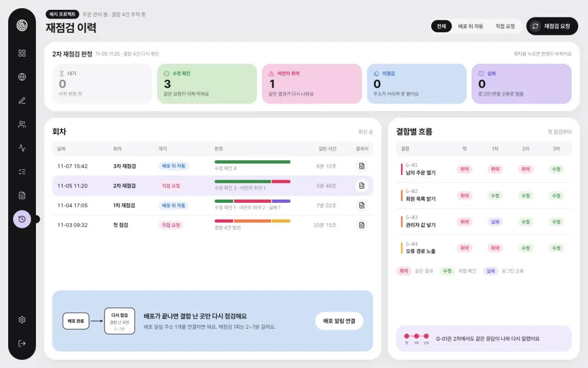Open the users icon in sidebar
Viewport: 588px width, 368px height.
[22, 124]
